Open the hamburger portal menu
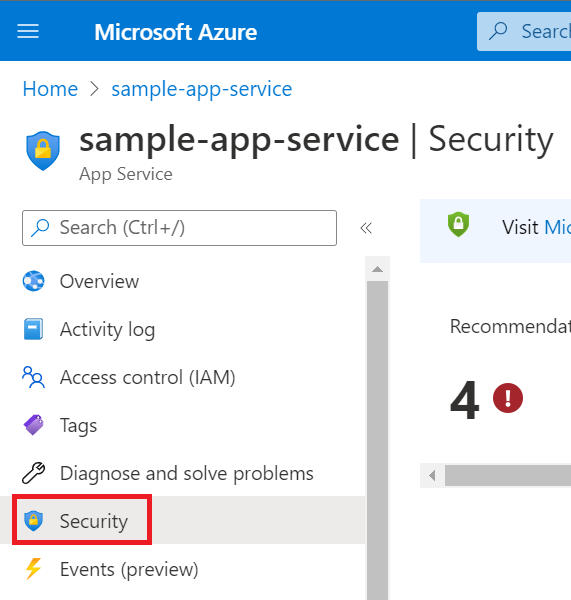The height and width of the screenshot is (600, 571). [28, 31]
